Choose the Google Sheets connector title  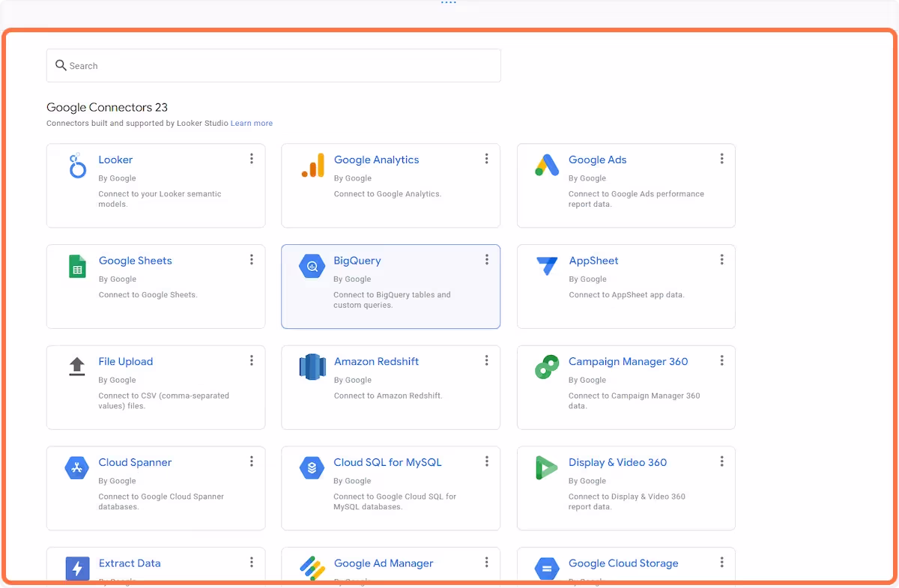136,261
